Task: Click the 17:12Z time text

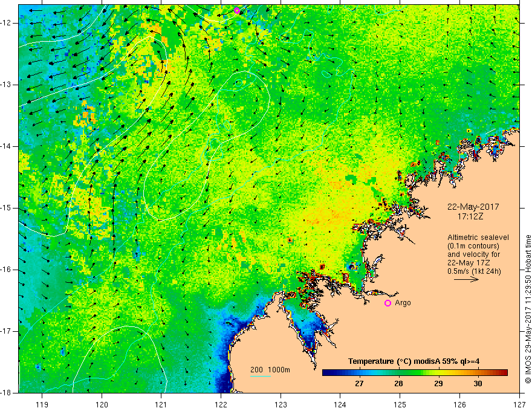Action: click(x=470, y=216)
